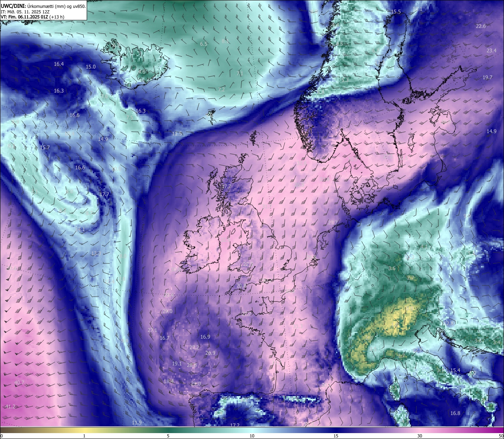Click the 26.9 value label
Image resolution: width=504 pixels, height=439 pixels.
210,353
